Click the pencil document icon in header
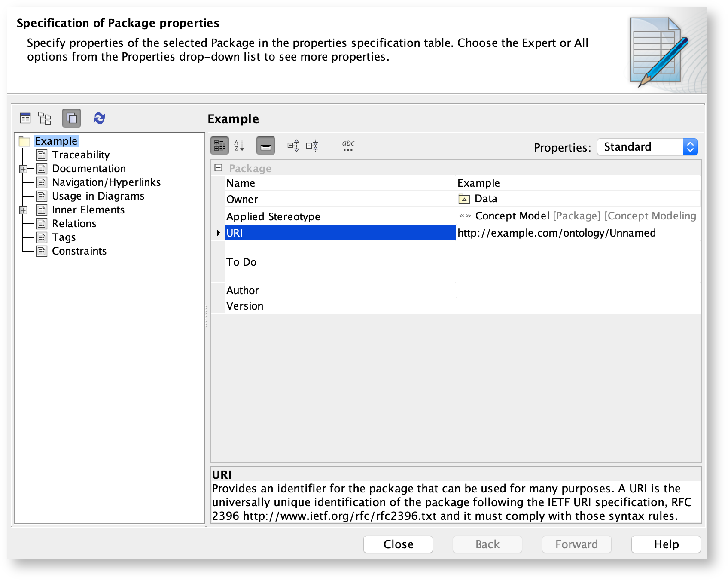 (x=658, y=52)
